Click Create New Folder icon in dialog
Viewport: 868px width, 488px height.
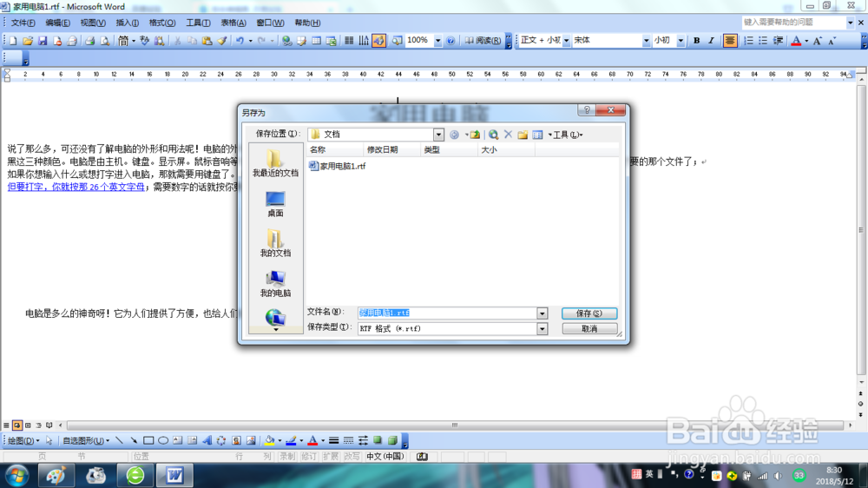click(523, 135)
